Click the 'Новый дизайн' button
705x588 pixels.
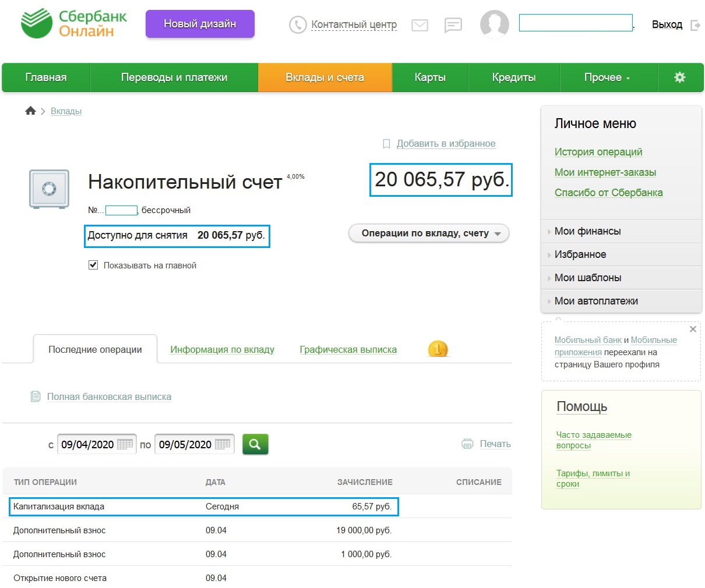[x=200, y=24]
